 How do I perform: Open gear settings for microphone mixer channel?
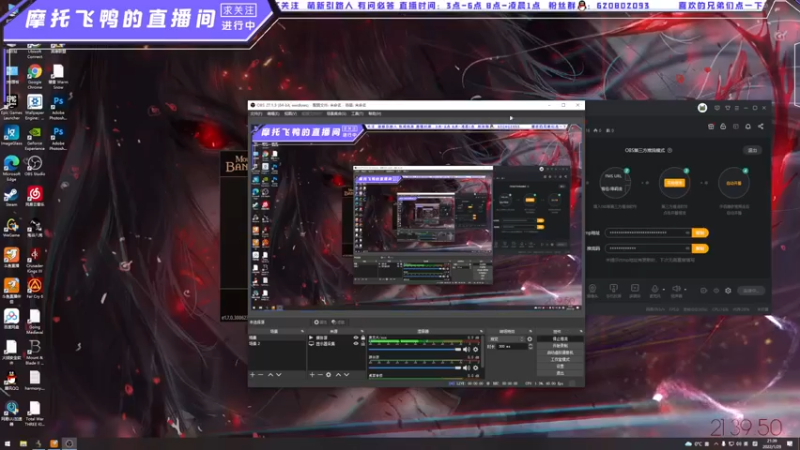[x=475, y=349]
